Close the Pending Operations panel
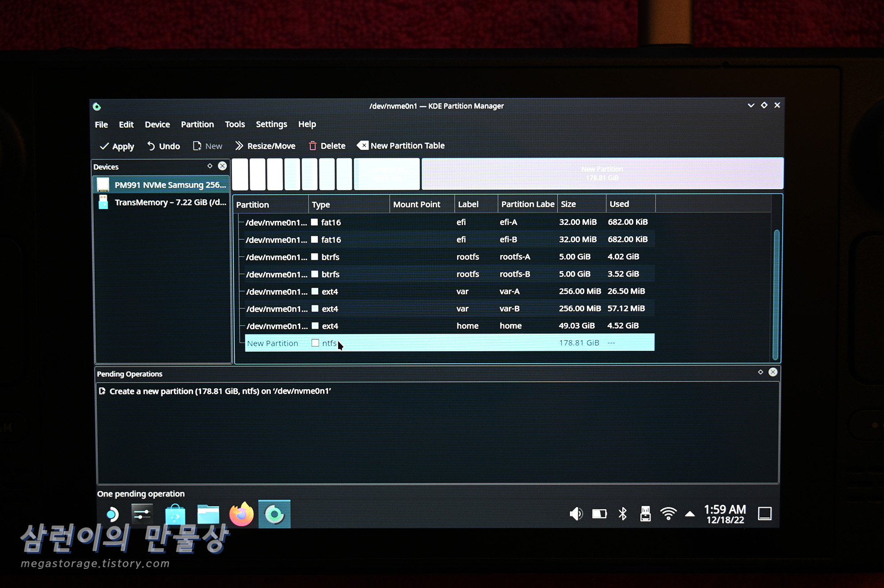 (x=773, y=372)
